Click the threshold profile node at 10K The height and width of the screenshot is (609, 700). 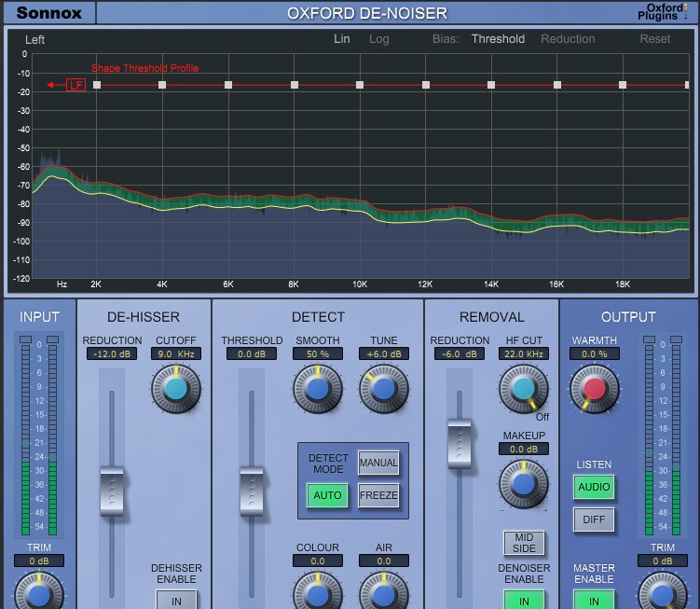point(360,85)
